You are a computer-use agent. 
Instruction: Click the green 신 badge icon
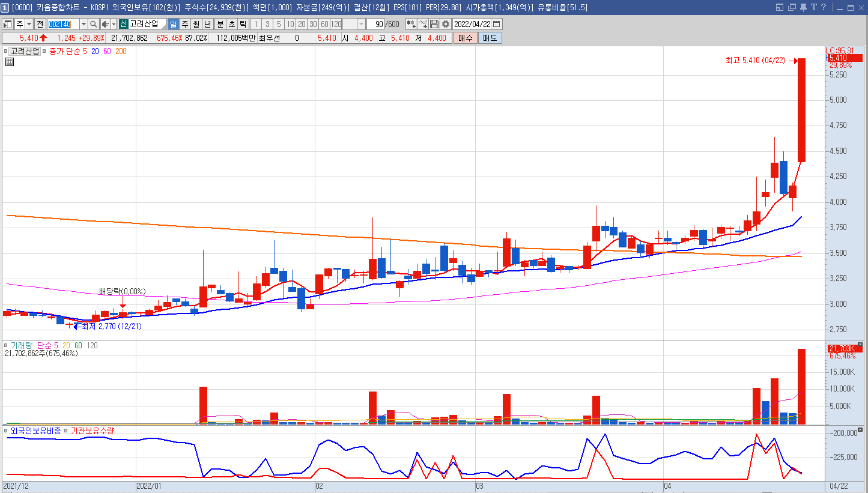click(123, 24)
